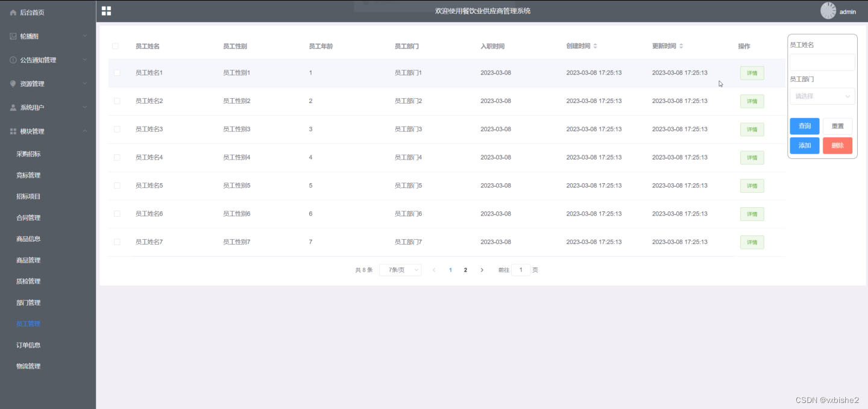Open 订单信息 submenu item
The height and width of the screenshot is (409, 868).
(x=28, y=345)
